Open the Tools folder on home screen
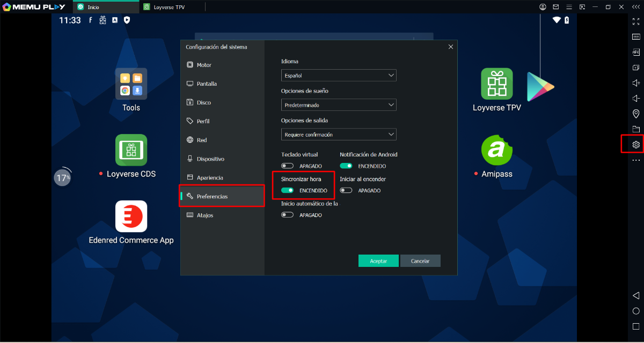The height and width of the screenshot is (343, 644). coord(131,84)
